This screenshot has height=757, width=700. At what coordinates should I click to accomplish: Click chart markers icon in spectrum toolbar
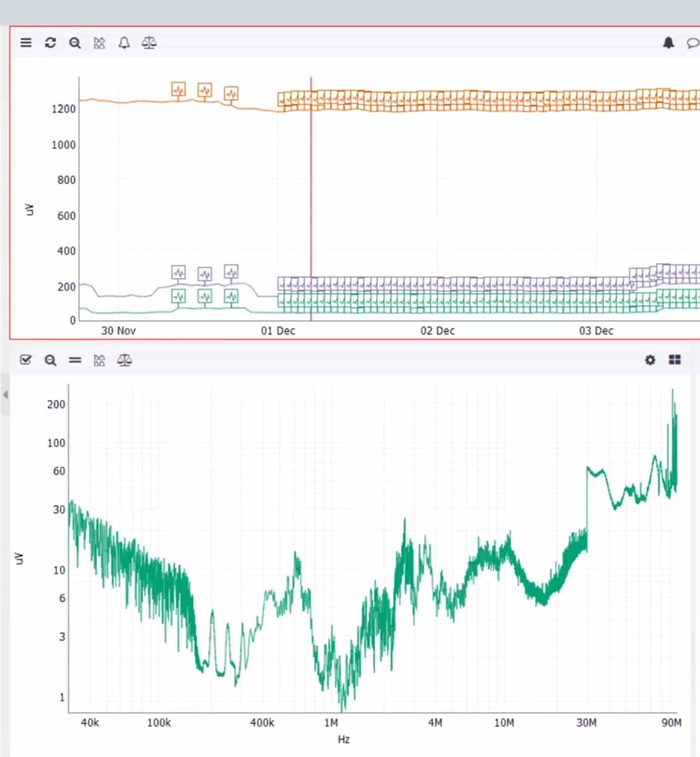pyautogui.click(x=99, y=360)
